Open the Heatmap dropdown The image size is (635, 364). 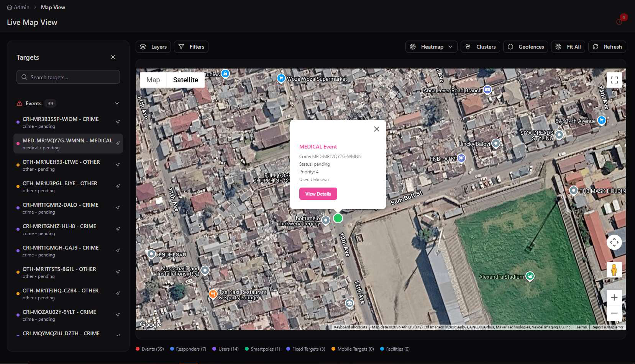coord(431,47)
